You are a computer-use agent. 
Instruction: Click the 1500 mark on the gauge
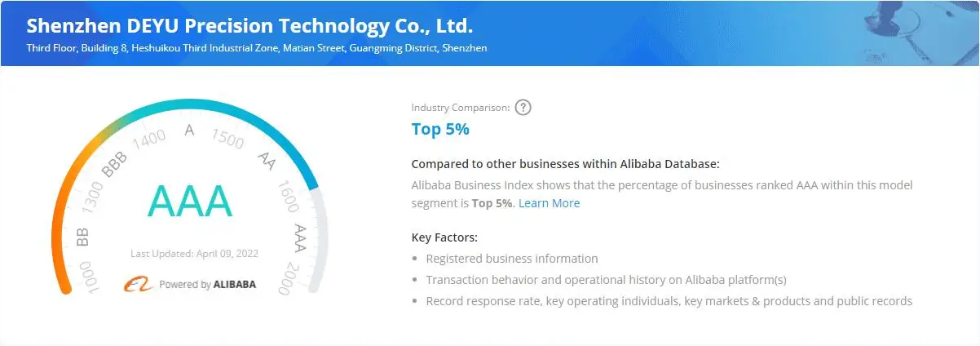pos(227,140)
